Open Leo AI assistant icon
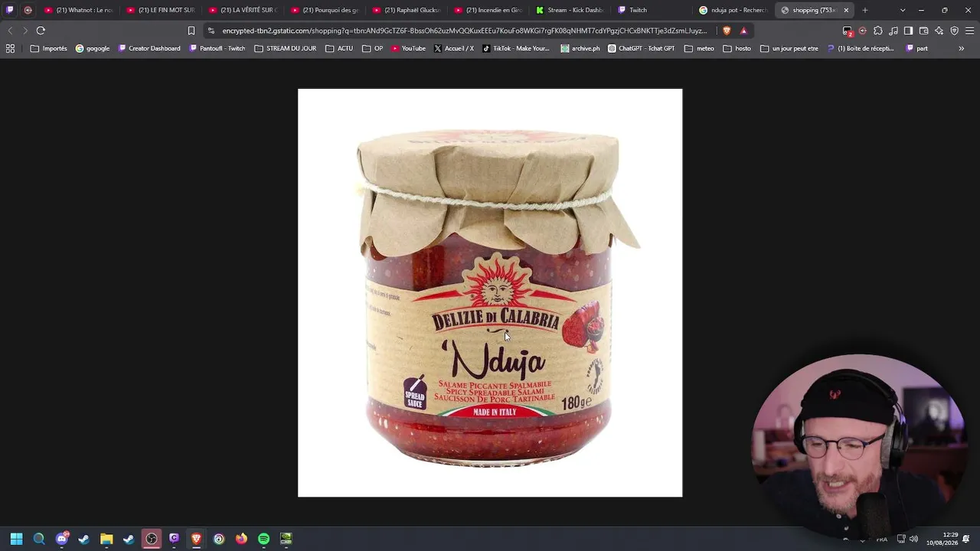The width and height of the screenshot is (980, 551). (x=939, y=31)
